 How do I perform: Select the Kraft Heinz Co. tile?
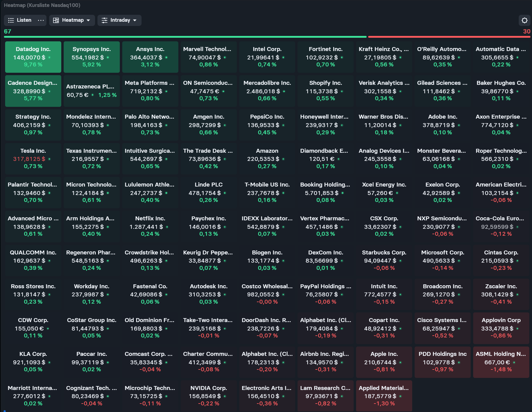[x=384, y=57]
